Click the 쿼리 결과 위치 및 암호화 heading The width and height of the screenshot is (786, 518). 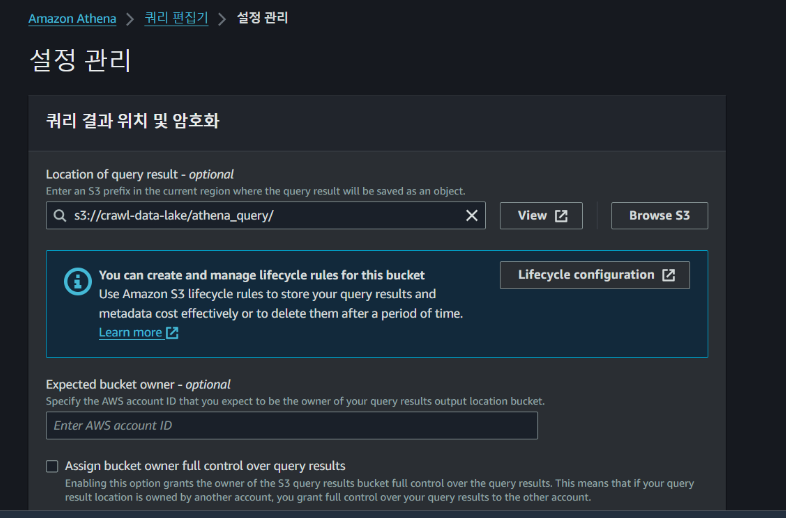[x=133, y=121]
